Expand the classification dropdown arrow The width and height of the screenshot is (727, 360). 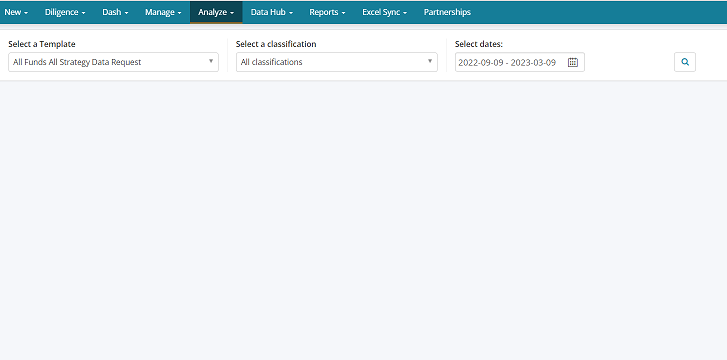(x=429, y=61)
